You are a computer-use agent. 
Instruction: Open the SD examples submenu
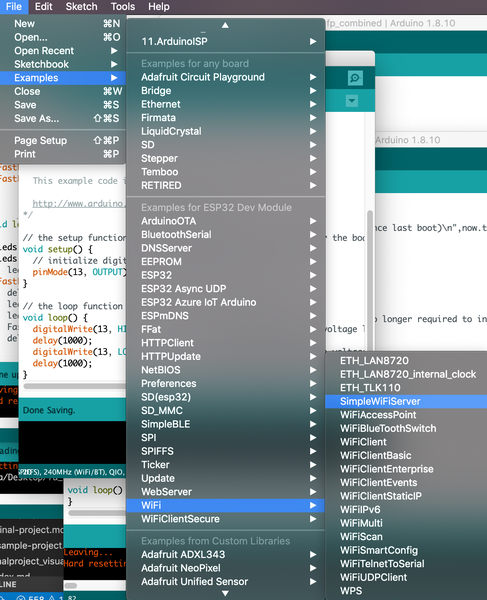tap(225, 145)
